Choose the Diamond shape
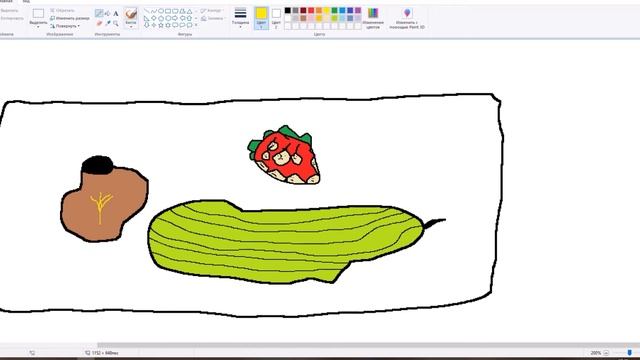Image resolution: width=640 pixels, height=360 pixels. 154,18
